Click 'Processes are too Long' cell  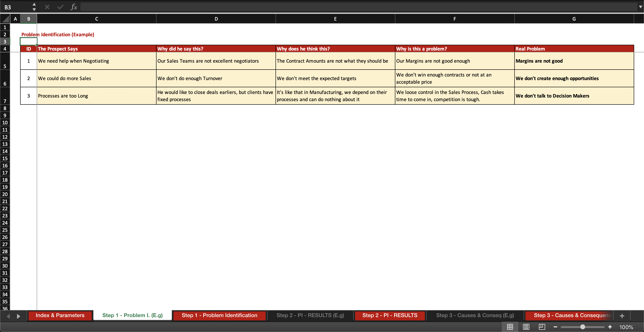pos(97,96)
